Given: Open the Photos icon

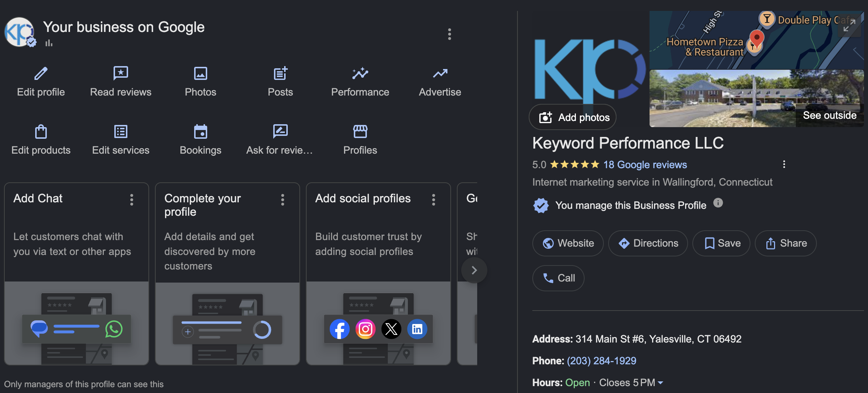Looking at the screenshot, I should (200, 73).
